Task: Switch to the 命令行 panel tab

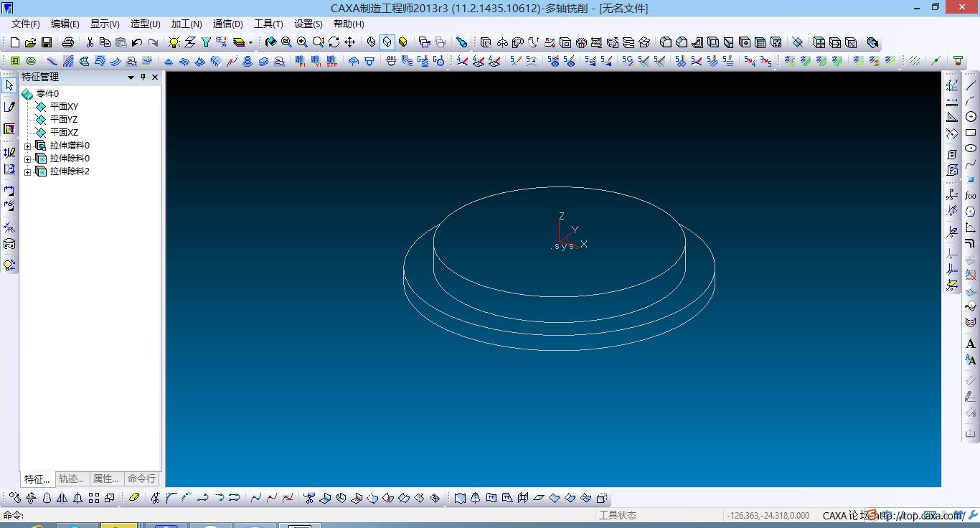Action: pyautogui.click(x=141, y=478)
